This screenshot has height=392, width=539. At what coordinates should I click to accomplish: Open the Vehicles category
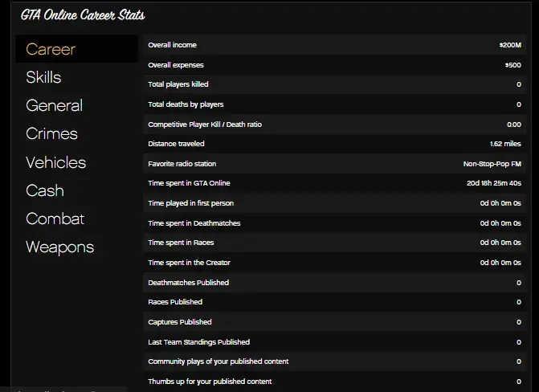click(55, 162)
